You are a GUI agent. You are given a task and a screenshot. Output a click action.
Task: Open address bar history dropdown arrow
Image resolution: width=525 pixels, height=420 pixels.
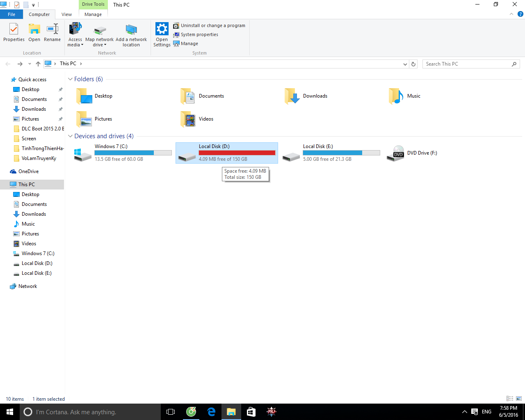click(405, 64)
